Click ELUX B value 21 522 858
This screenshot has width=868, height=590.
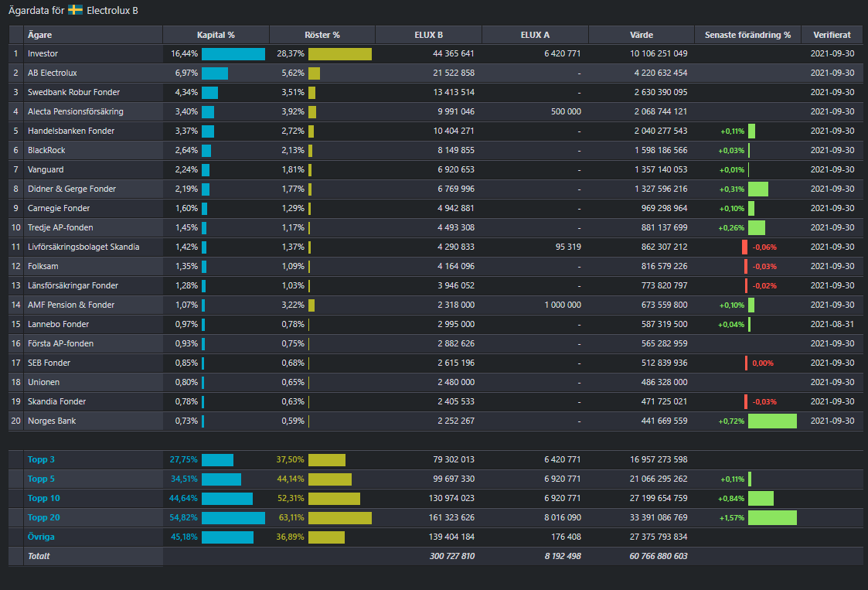(x=454, y=73)
